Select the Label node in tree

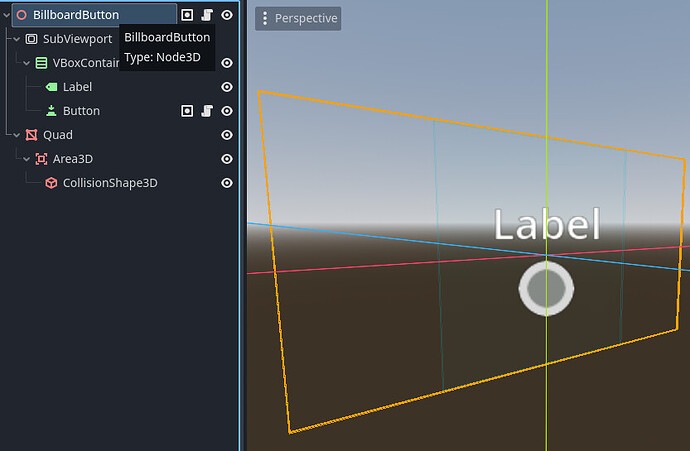[x=77, y=87]
